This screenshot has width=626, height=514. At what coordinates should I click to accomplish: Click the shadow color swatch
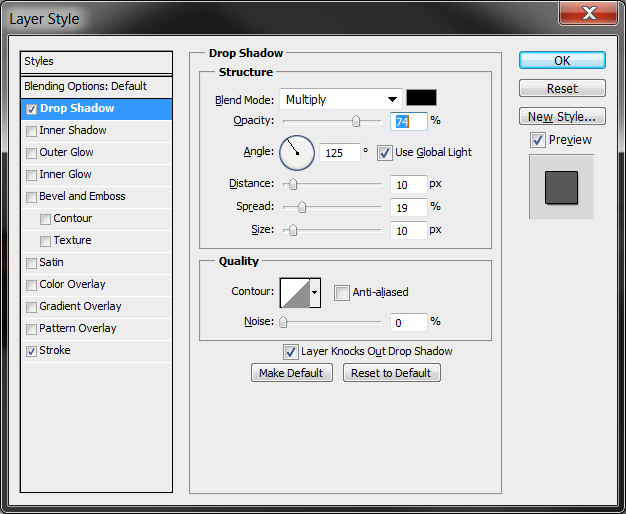point(421,99)
